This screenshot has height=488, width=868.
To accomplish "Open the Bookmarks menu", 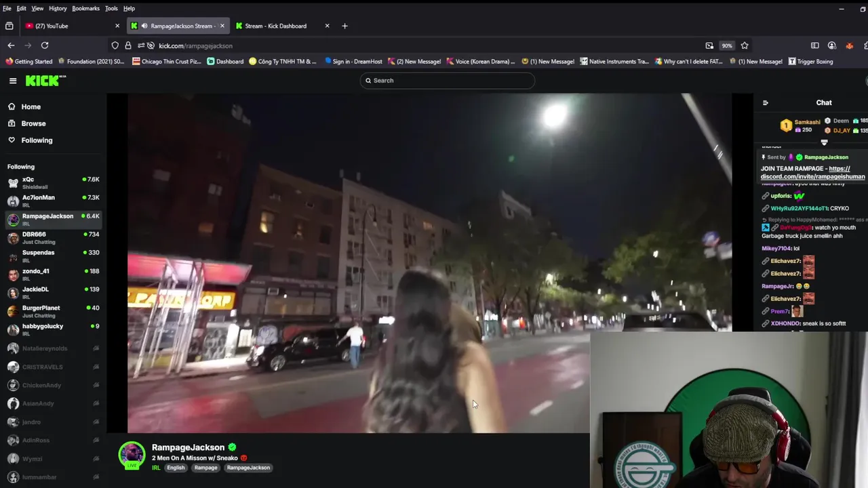I will click(x=85, y=8).
